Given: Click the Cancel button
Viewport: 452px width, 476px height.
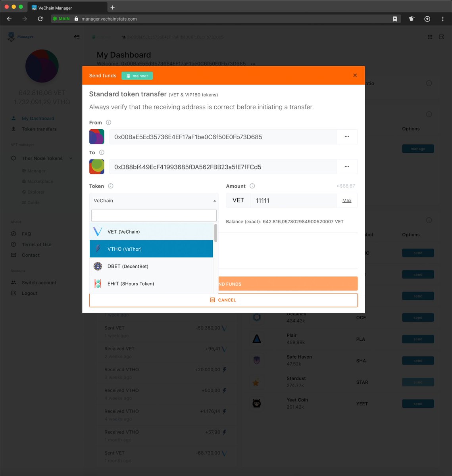Looking at the screenshot, I should (223, 300).
